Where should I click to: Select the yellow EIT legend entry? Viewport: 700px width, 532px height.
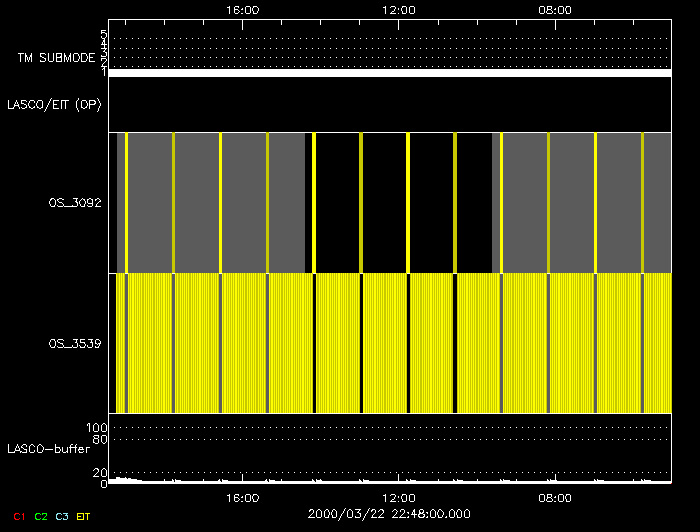click(x=83, y=516)
